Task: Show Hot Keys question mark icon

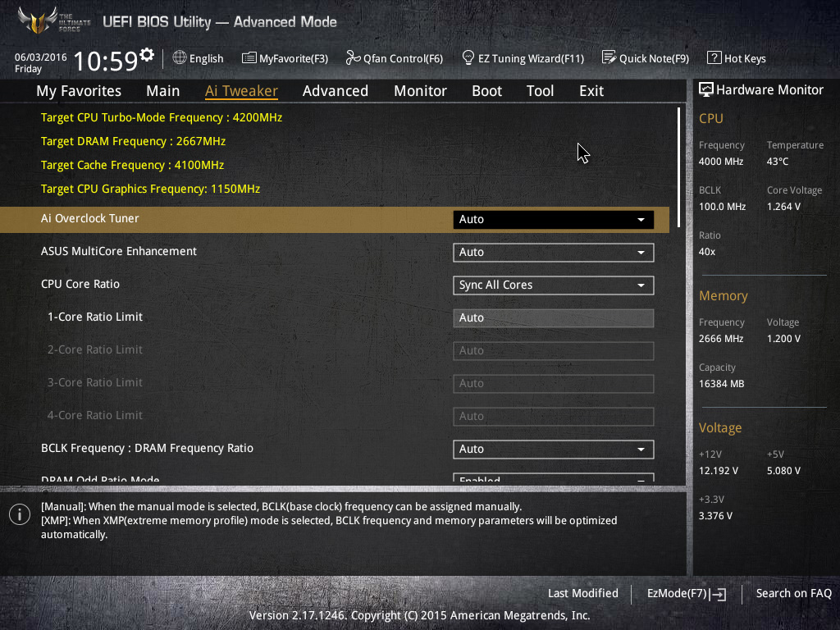Action: click(x=714, y=57)
